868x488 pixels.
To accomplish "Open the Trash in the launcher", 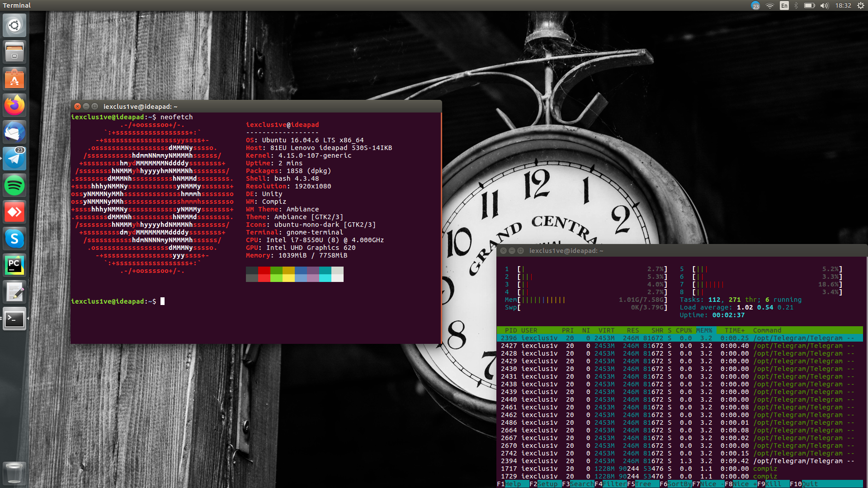I will coord(14,473).
